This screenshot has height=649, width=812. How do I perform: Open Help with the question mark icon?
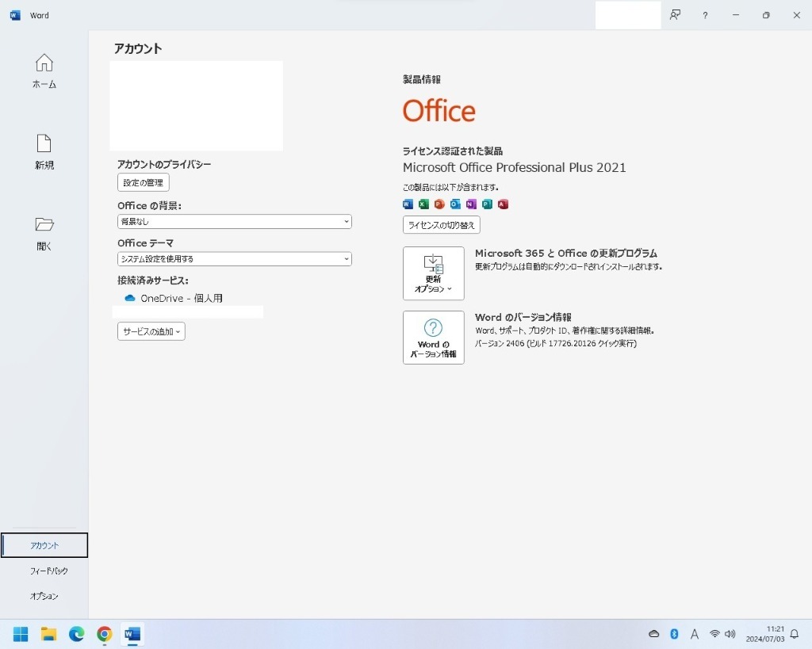pyautogui.click(x=705, y=16)
